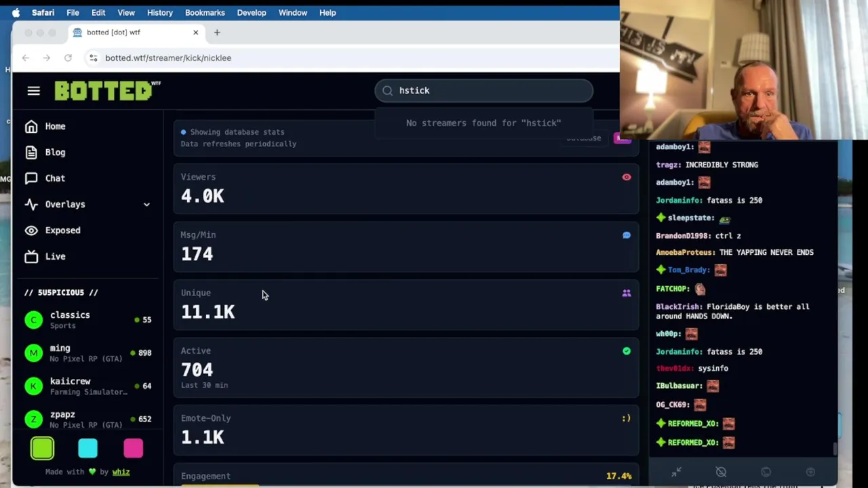Viewport: 868px width, 488px height.
Task: Click the green C avatar for classics
Action: pyautogui.click(x=33, y=320)
